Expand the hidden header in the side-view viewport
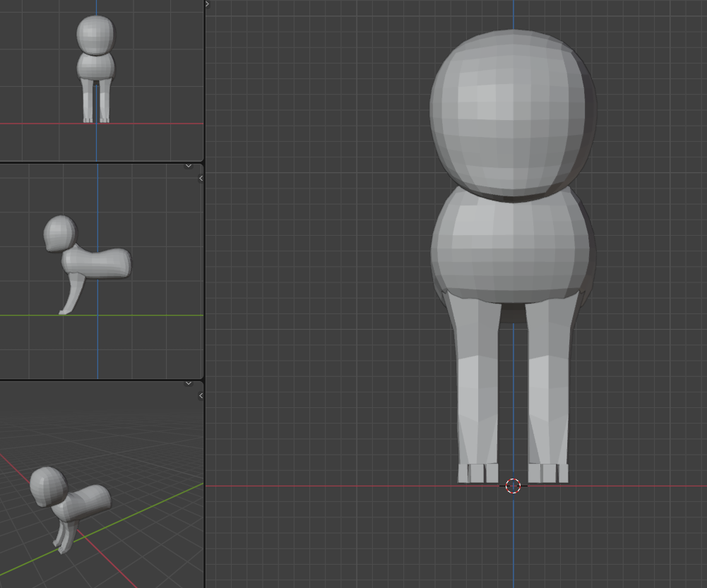 tap(189, 166)
